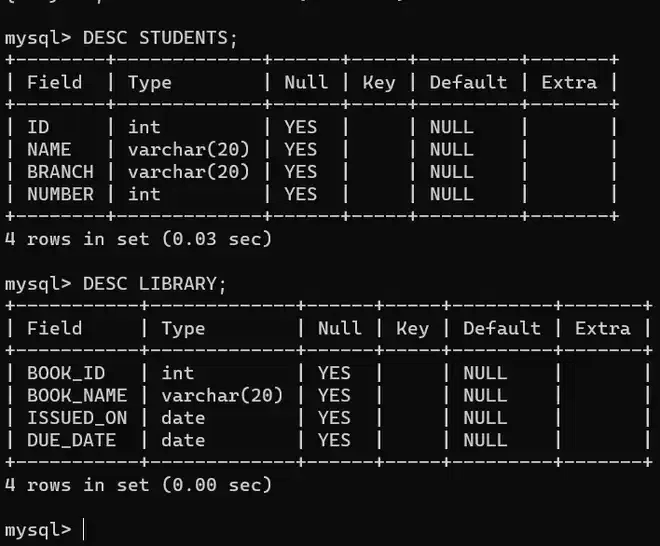
Task: Click the NUMBER field cell
Action: (60, 194)
